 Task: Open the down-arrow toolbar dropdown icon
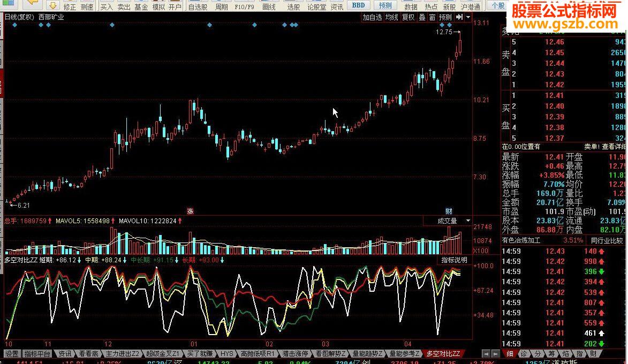52,5
